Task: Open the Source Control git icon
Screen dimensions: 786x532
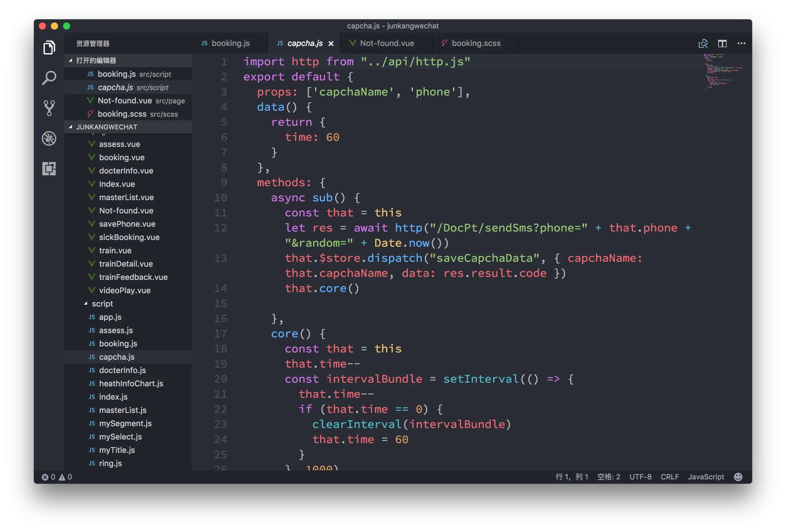Action: point(49,108)
